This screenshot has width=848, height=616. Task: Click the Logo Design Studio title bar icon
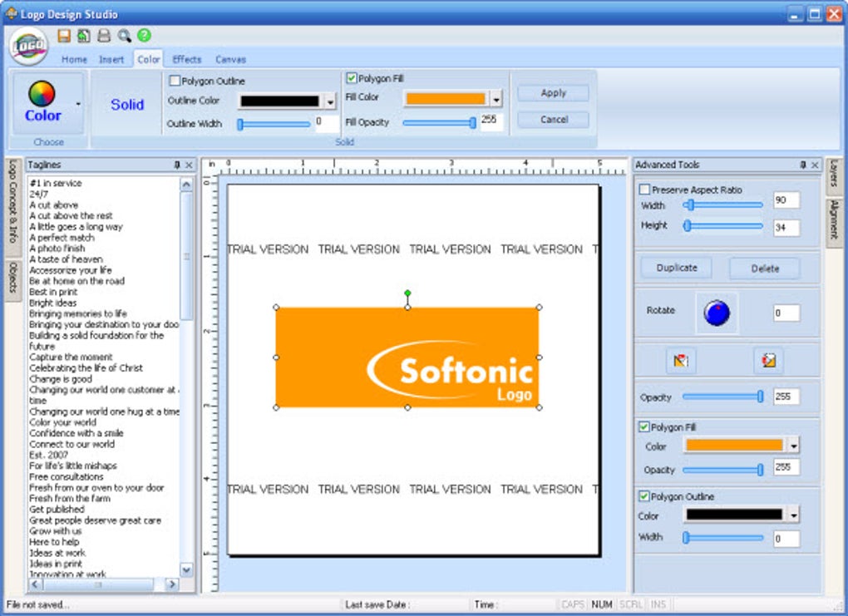(11, 13)
